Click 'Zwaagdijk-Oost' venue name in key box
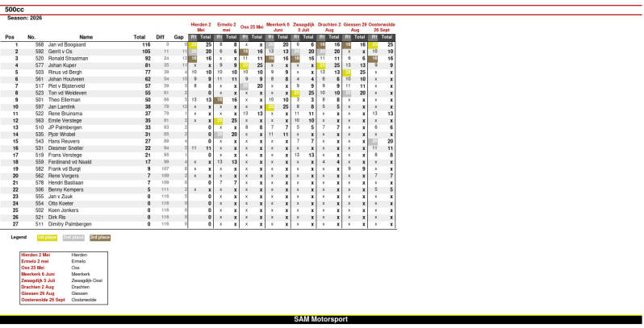 pyautogui.click(x=87, y=280)
